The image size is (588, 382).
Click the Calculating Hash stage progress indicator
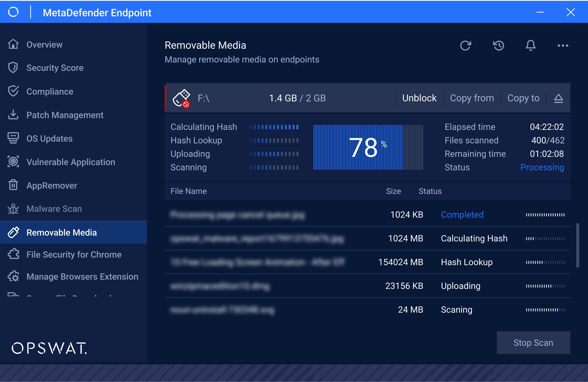(274, 127)
